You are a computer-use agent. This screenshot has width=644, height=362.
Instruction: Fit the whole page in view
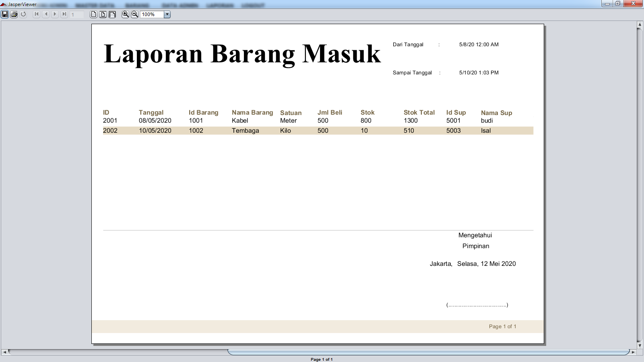point(102,14)
